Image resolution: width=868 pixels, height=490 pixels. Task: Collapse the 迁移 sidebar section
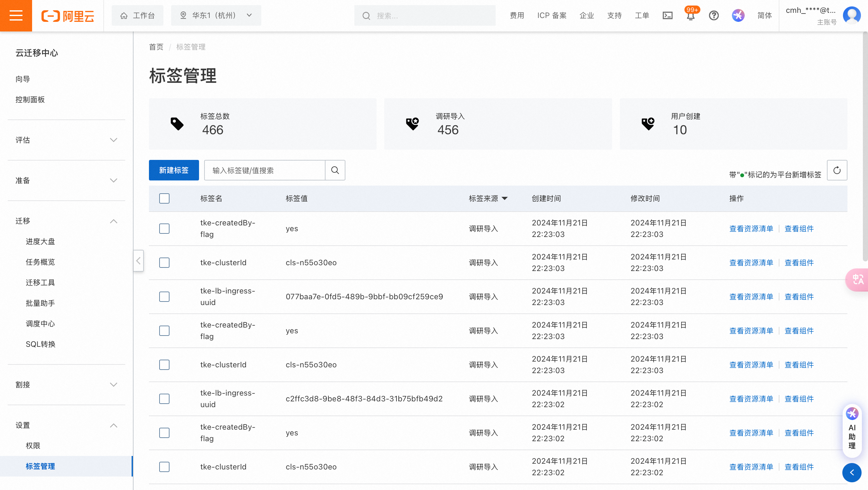tap(66, 221)
